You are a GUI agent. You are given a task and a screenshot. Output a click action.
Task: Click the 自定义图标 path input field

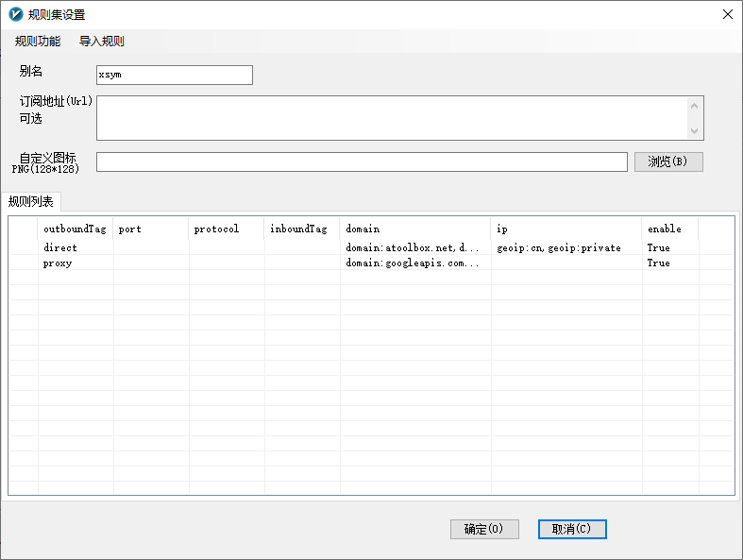coord(362,161)
